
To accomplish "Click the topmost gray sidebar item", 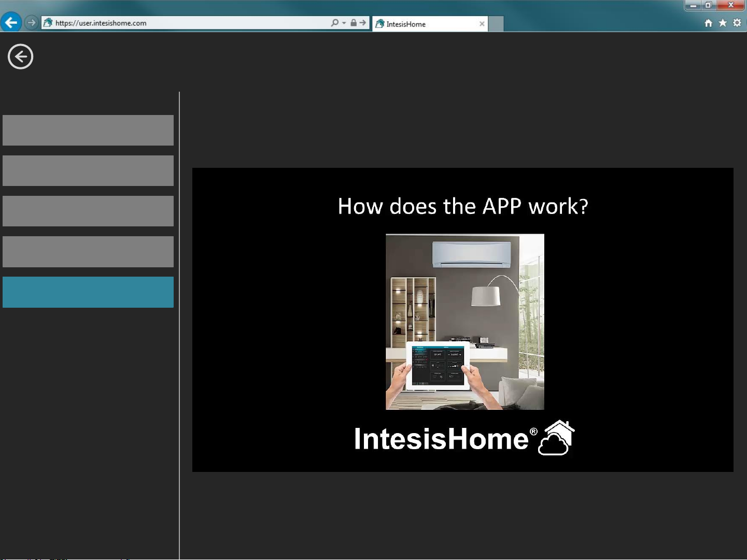I will 88,130.
